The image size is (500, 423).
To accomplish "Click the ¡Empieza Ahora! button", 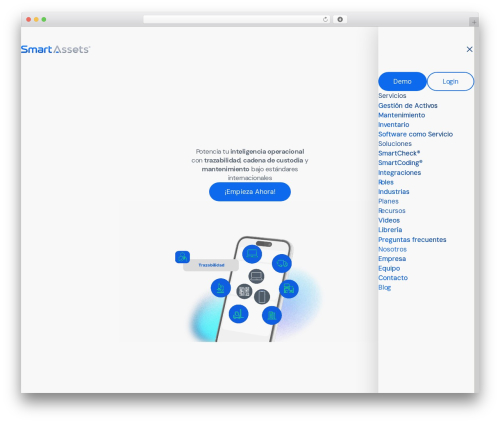I will 250,192.
